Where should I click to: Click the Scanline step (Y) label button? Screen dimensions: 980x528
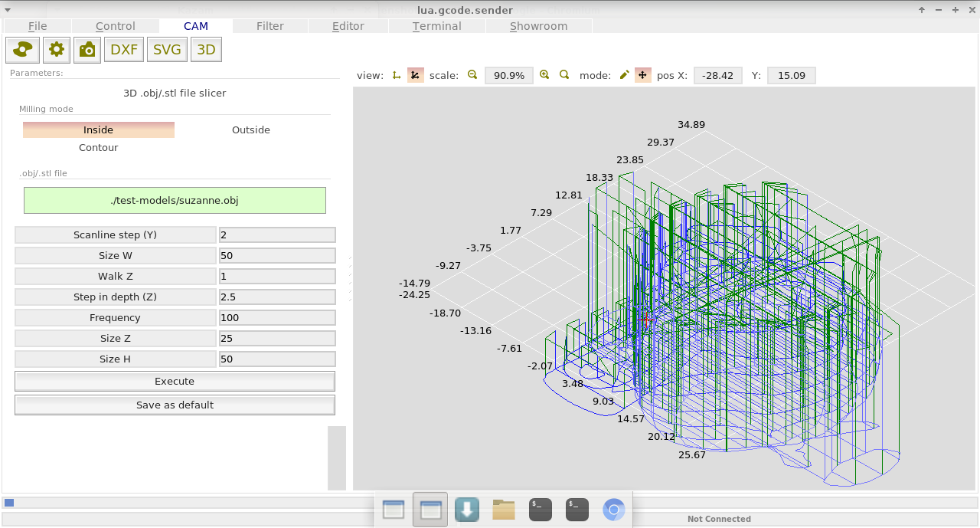116,235
